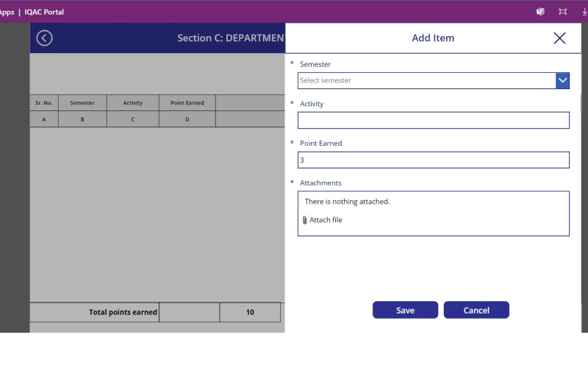588x368 pixels.
Task: Close the Add Item panel with X
Action: (x=559, y=38)
